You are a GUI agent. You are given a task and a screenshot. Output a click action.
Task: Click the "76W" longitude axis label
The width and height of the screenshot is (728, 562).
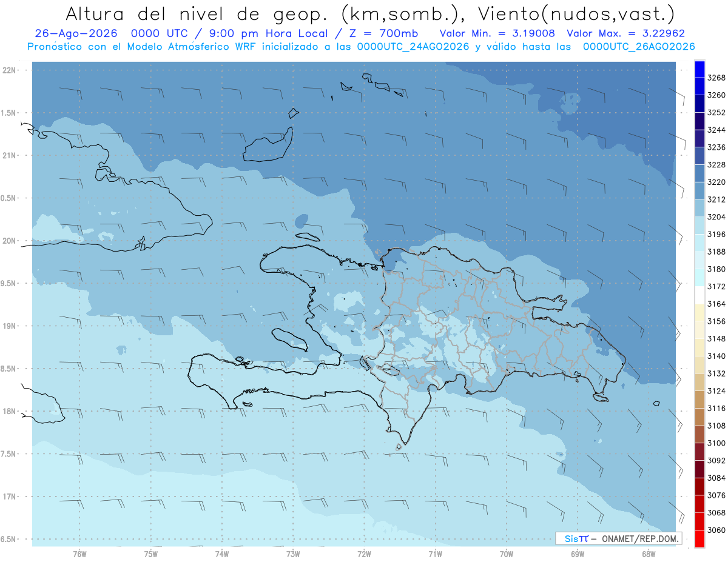click(79, 554)
